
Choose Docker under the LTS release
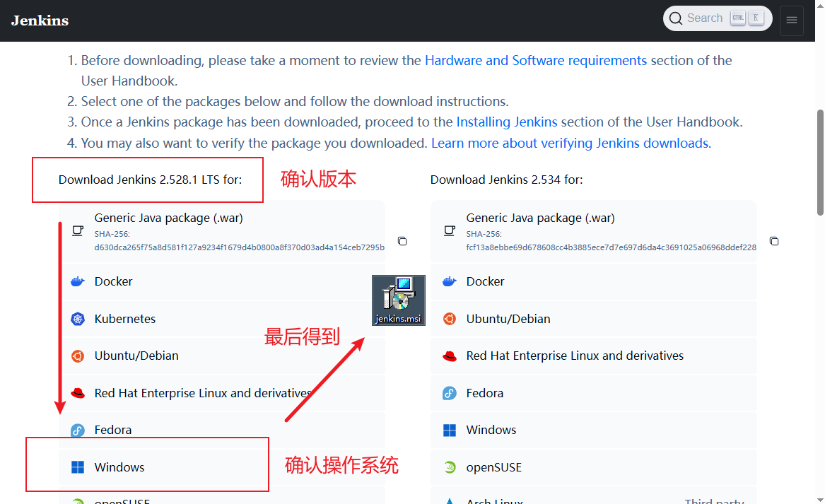[221, 281]
